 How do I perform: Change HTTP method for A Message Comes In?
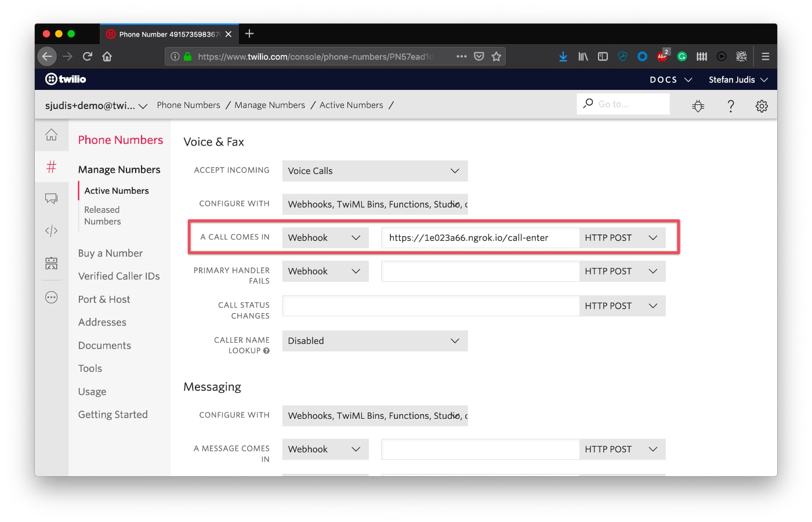point(622,449)
